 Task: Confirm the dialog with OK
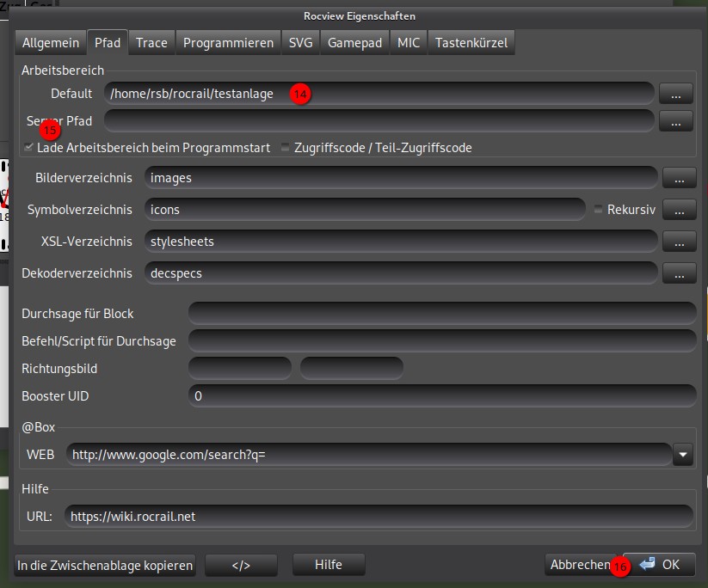point(661,564)
